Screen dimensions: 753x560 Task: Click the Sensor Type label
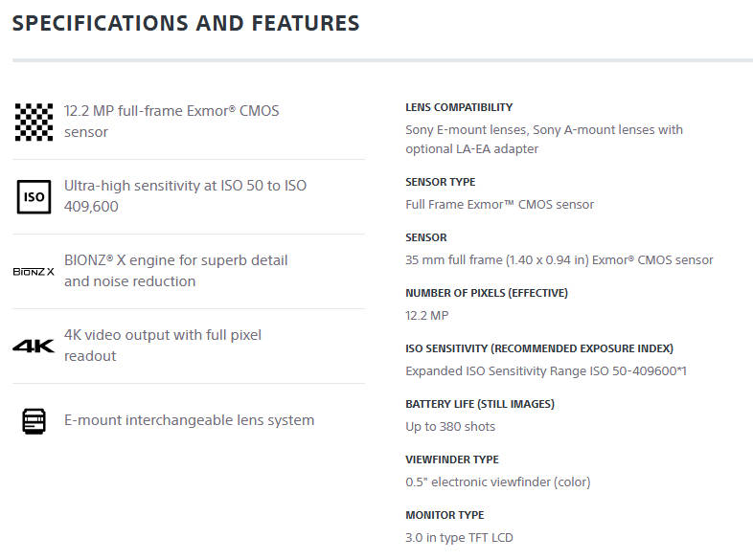click(440, 182)
